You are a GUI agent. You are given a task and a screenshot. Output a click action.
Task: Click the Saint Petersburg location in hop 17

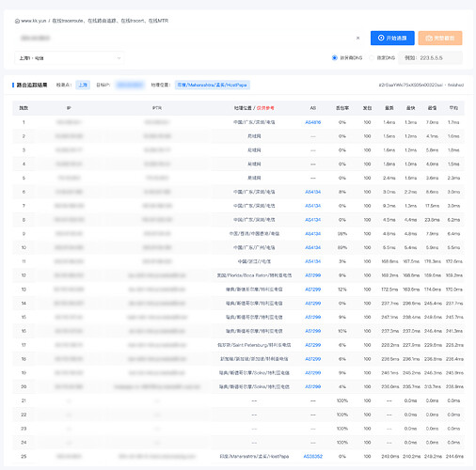(254, 345)
